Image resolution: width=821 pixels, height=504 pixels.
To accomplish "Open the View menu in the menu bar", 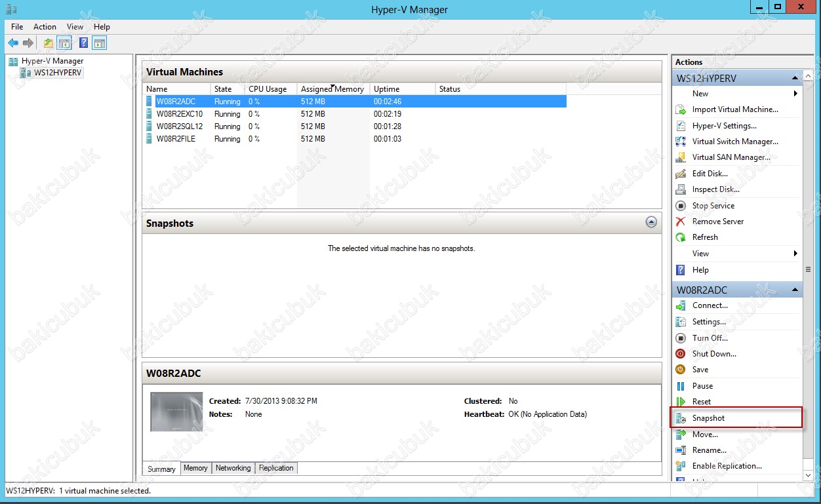I will pos(75,27).
